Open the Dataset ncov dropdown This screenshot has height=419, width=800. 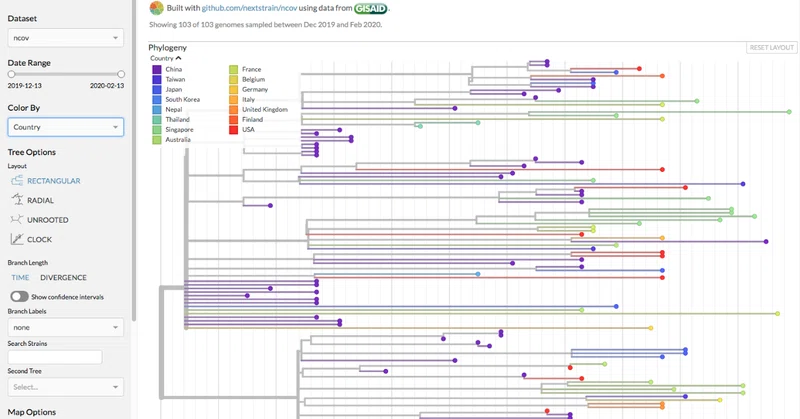click(65, 38)
